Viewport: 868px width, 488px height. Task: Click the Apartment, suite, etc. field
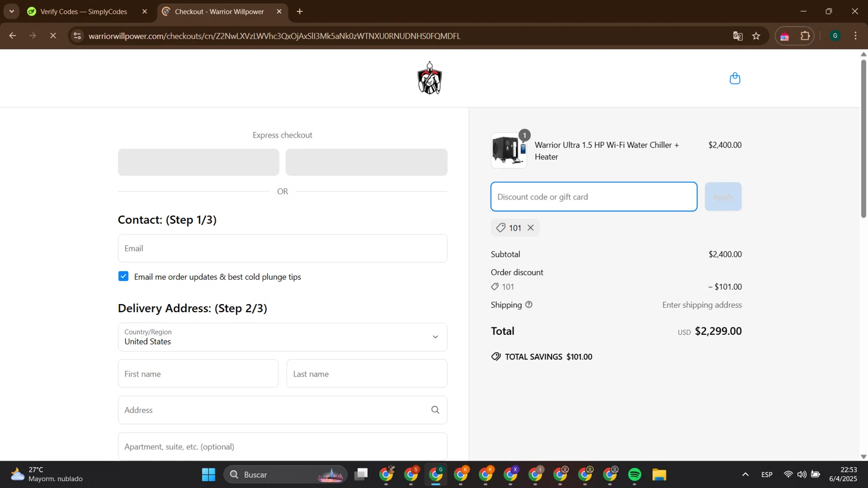pos(282,446)
